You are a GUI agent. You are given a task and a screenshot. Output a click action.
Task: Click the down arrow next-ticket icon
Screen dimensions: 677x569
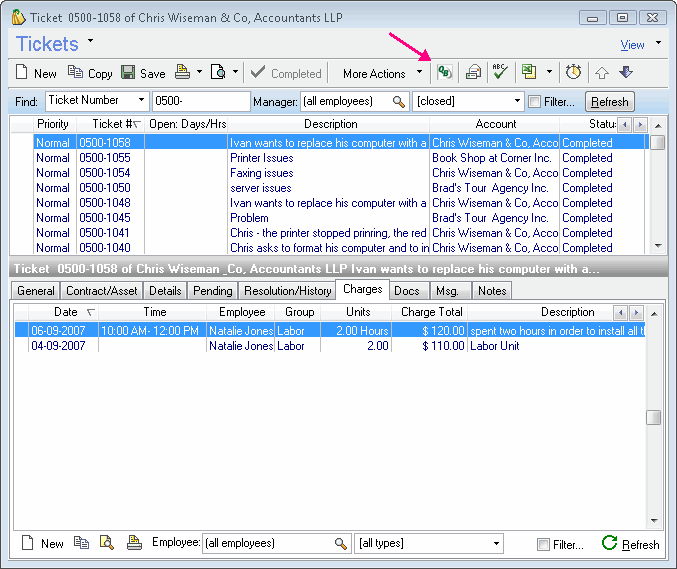point(626,73)
